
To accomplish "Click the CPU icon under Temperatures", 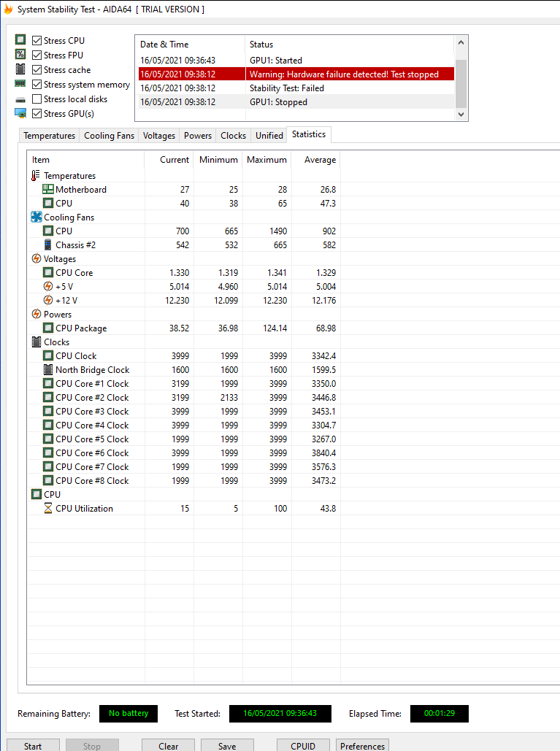I will point(48,203).
